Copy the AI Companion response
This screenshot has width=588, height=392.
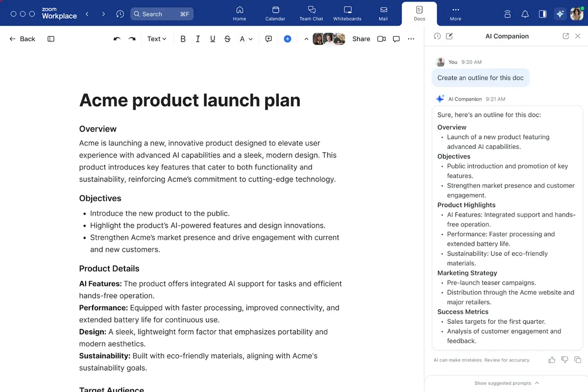coord(578,360)
